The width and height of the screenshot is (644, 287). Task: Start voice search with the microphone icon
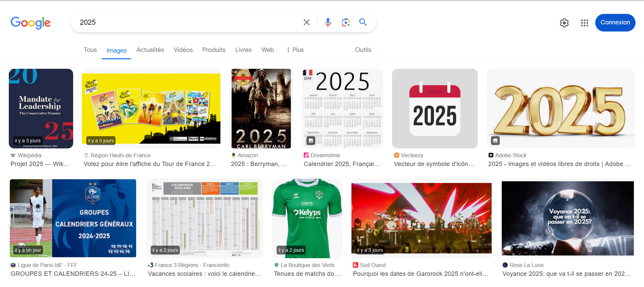point(328,22)
